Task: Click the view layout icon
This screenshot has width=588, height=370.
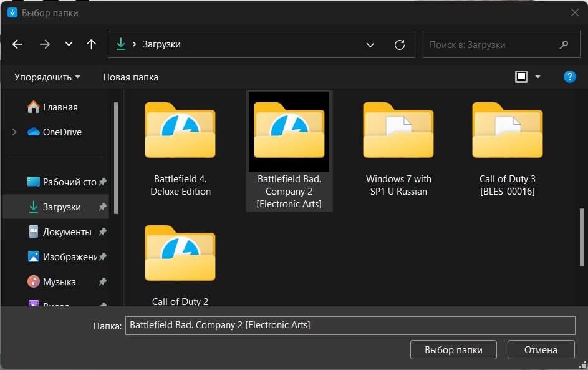Action: click(x=521, y=77)
